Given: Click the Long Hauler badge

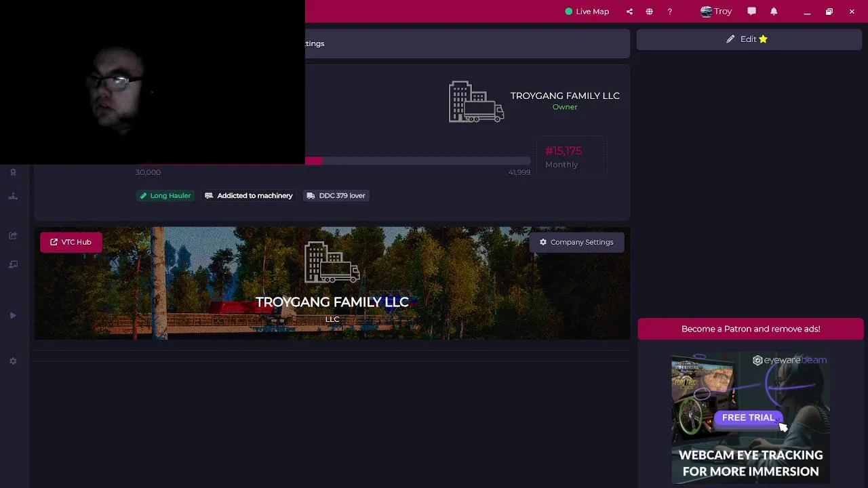Looking at the screenshot, I should 165,195.
